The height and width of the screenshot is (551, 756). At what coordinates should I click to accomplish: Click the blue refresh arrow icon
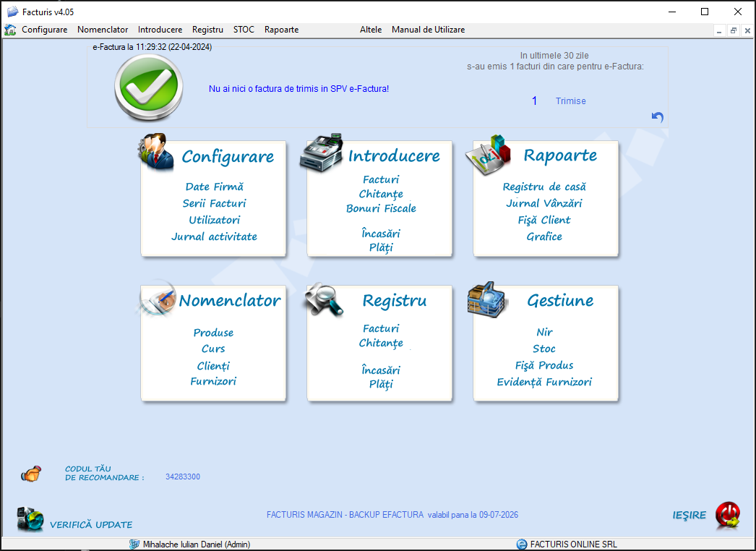657,117
